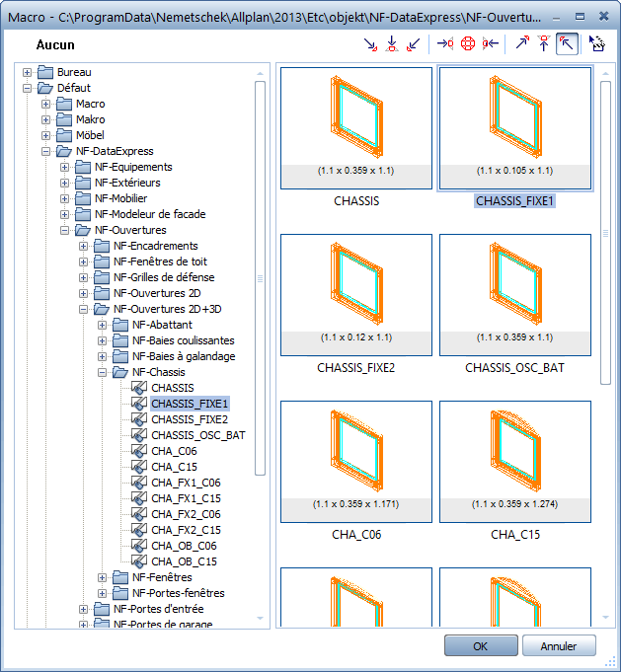
Task: Collapse the NF-Ouvertures node
Action: pyautogui.click(x=64, y=230)
